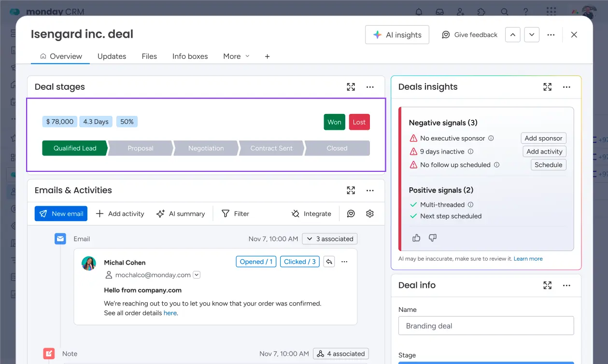608x364 pixels.
Task: Click the red Note activity icon
Action: click(x=49, y=354)
